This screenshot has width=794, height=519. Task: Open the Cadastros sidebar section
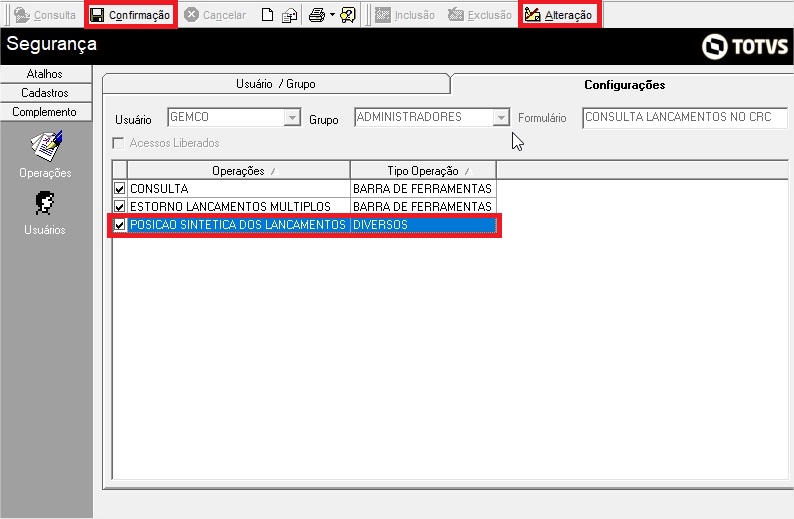(46, 93)
